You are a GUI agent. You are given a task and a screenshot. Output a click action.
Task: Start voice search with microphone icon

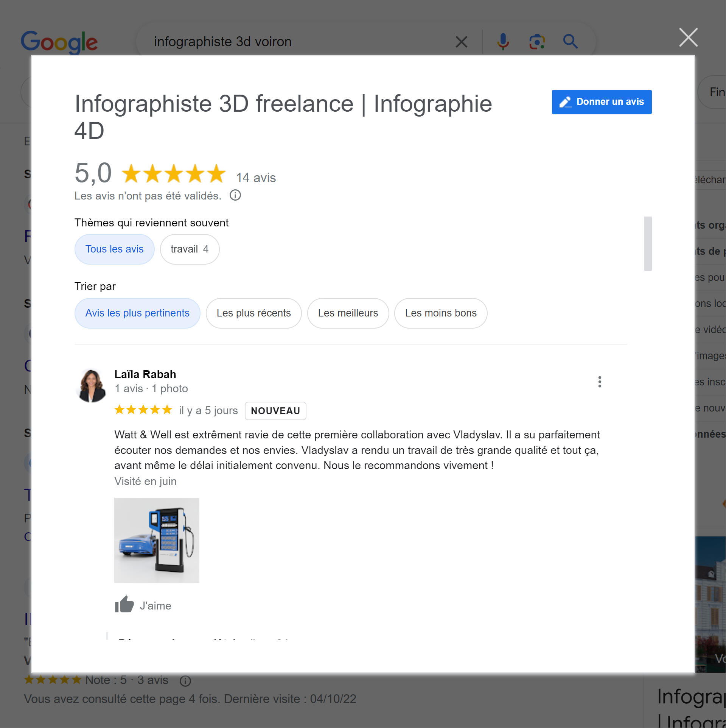point(502,42)
